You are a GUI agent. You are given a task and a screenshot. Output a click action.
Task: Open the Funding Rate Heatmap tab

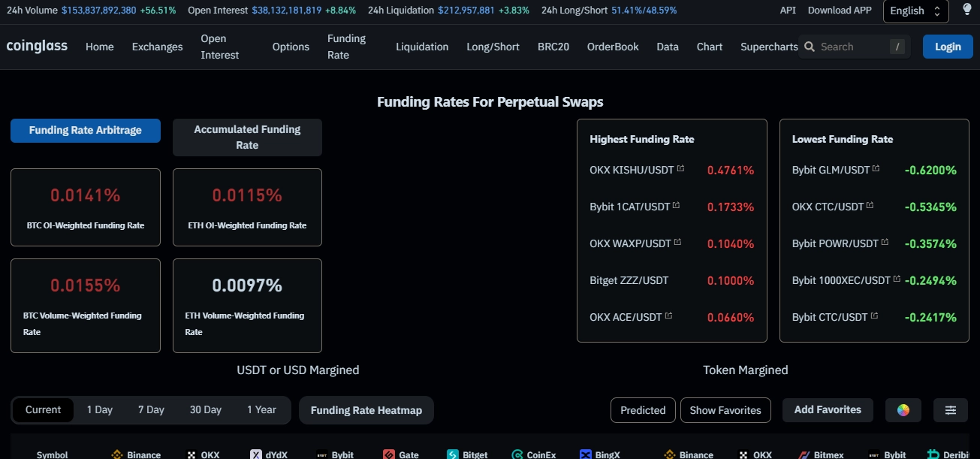(x=366, y=410)
